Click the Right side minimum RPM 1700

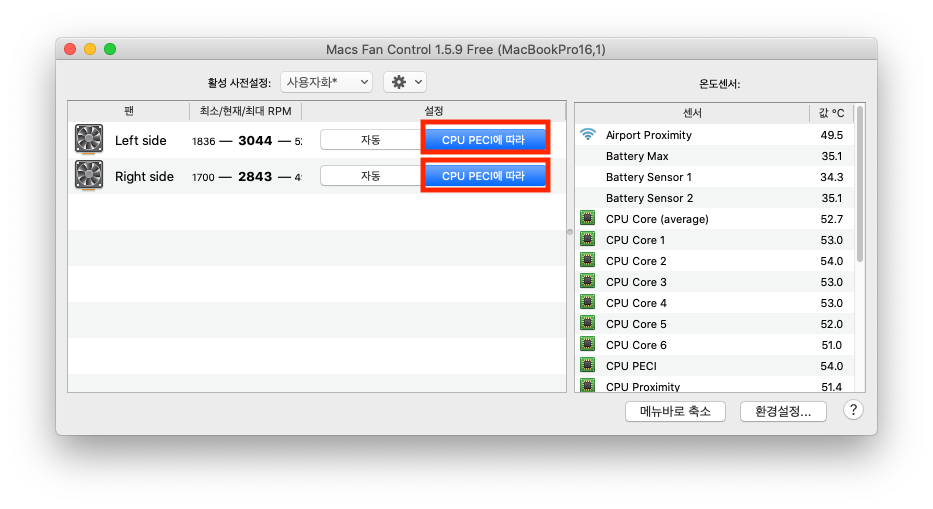click(203, 177)
